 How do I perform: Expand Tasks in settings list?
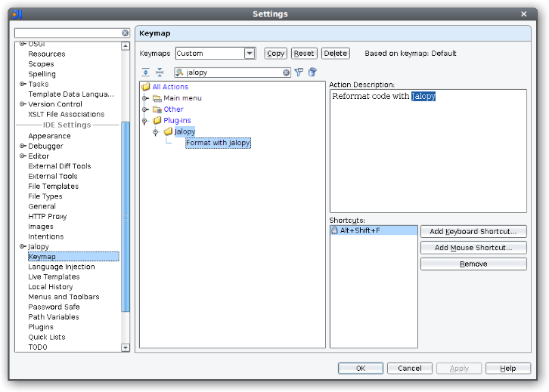click(x=23, y=84)
